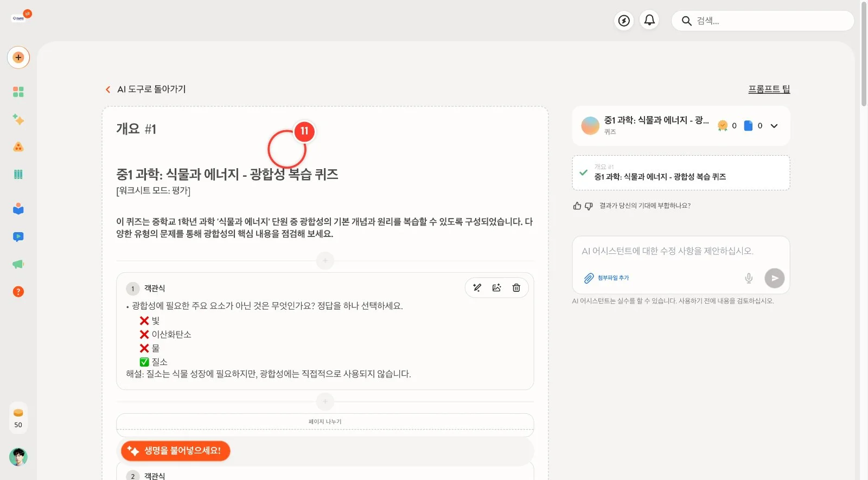868x480 pixels.
Task: Open the 프롬프트 팁 link
Action: tap(769, 89)
